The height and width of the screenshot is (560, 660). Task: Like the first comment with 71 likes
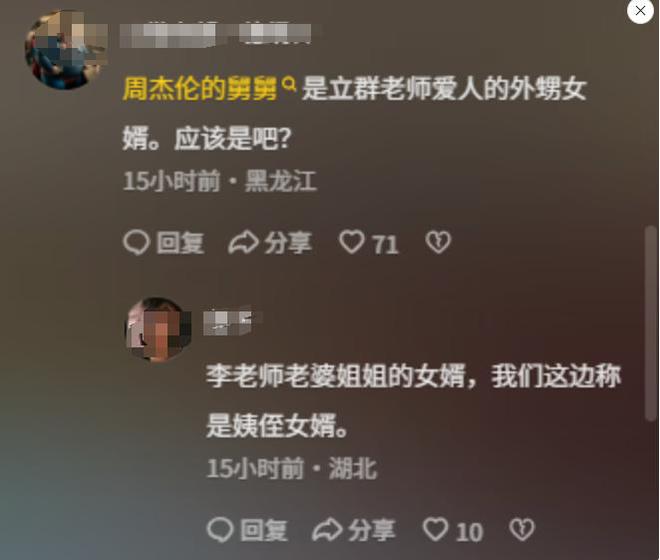click(x=351, y=242)
